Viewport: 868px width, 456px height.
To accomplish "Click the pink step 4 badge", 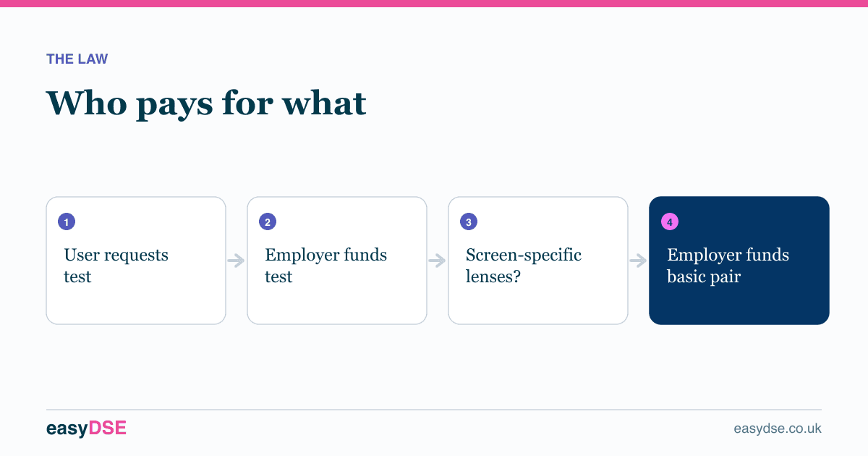I will 670,222.
